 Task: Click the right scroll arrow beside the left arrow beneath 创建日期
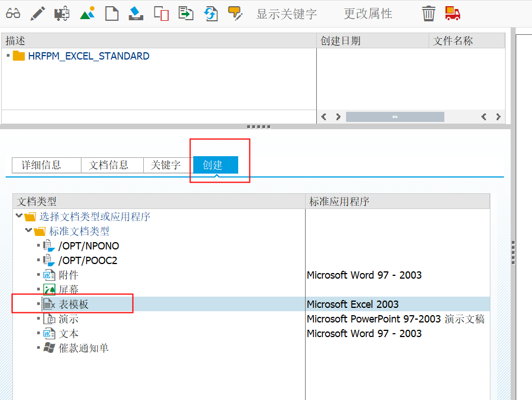click(x=338, y=117)
